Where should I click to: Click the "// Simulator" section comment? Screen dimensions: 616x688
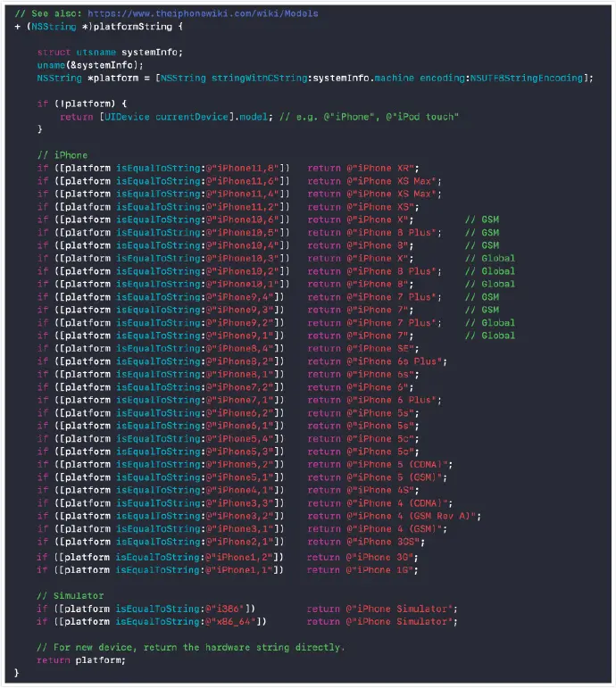point(71,596)
